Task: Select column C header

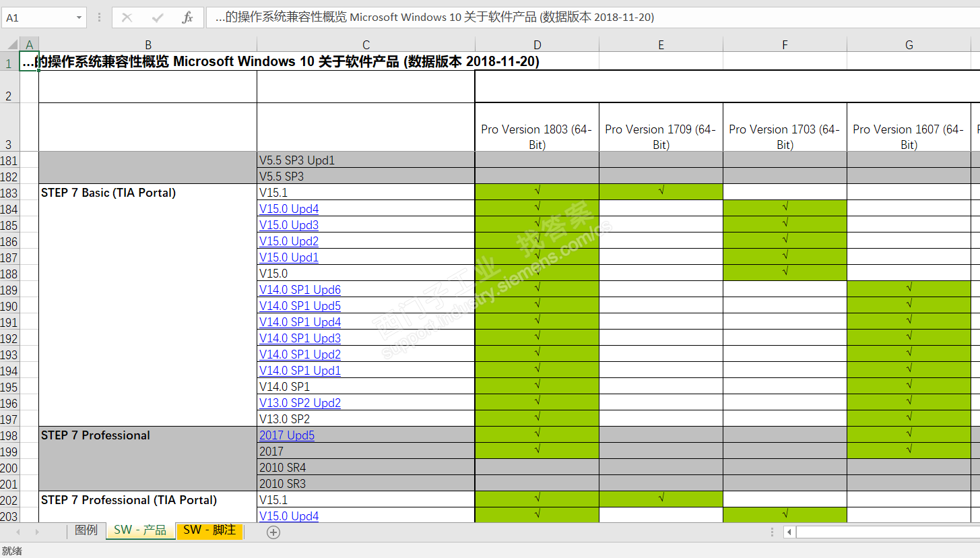Action: click(366, 44)
